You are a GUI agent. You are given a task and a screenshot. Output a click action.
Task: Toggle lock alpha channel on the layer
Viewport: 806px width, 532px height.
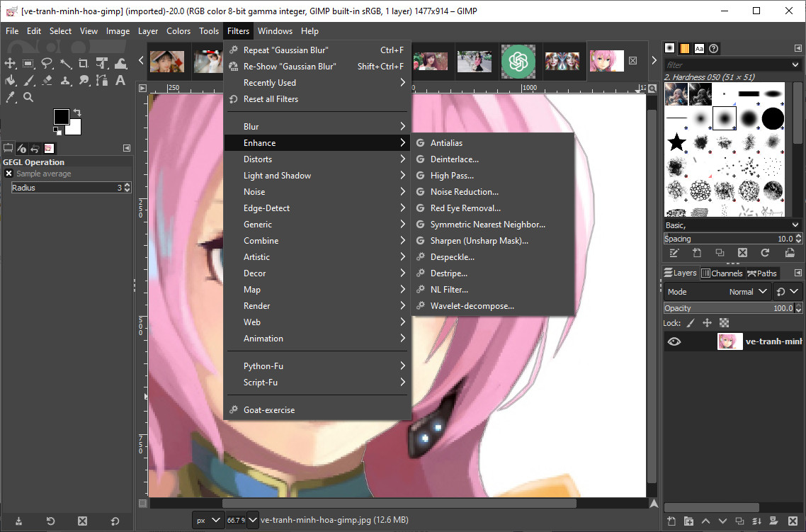pos(723,322)
